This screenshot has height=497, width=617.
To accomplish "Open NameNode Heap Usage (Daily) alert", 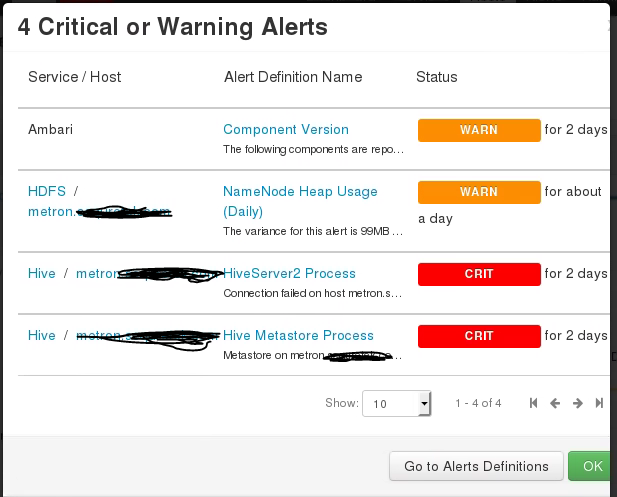I will coord(300,191).
